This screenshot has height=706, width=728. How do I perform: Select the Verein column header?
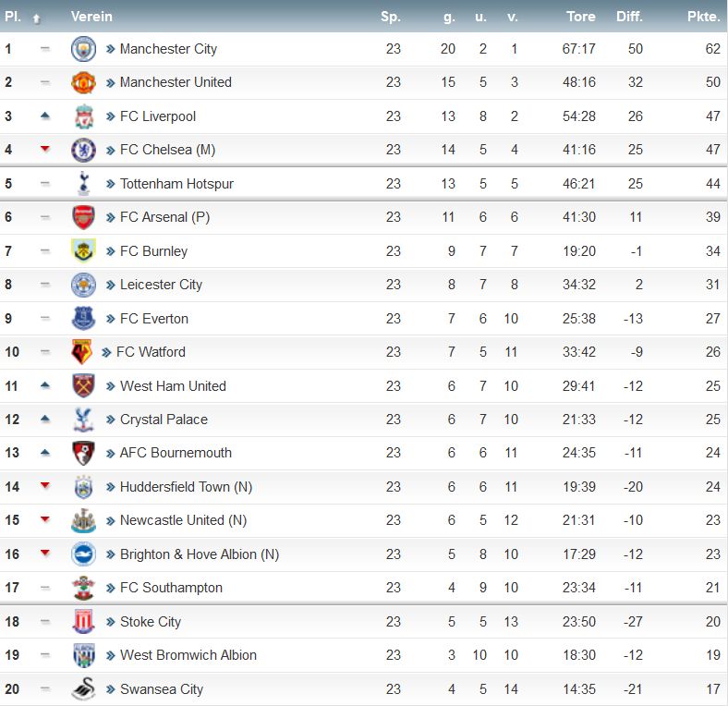(91, 17)
